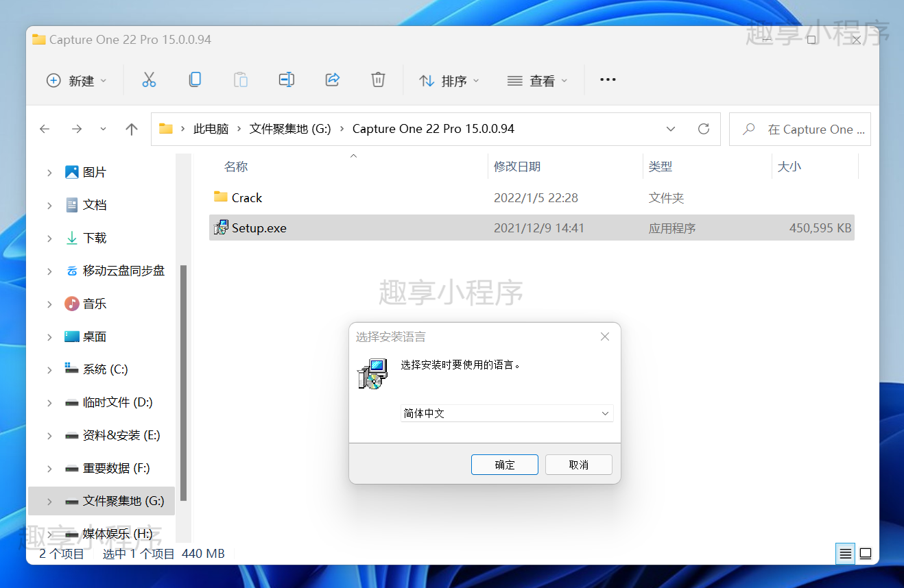Open the 查看 (View) dropdown

538,81
